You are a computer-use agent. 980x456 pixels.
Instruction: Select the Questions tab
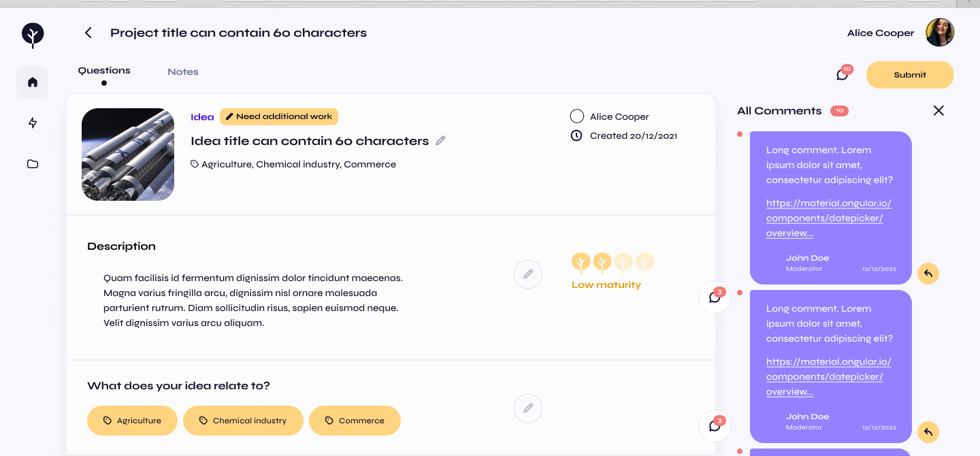[x=104, y=70]
